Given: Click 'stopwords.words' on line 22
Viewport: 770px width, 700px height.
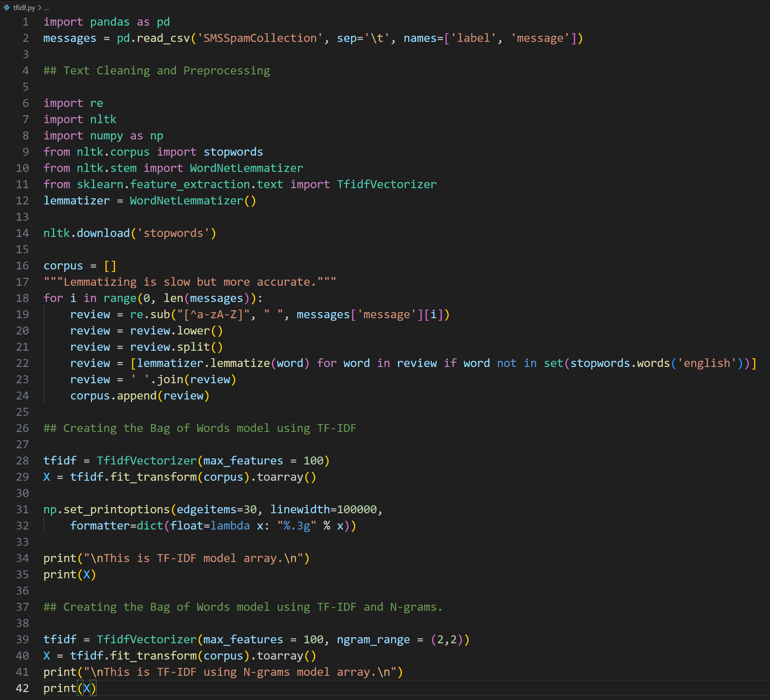Looking at the screenshot, I should click(620, 363).
